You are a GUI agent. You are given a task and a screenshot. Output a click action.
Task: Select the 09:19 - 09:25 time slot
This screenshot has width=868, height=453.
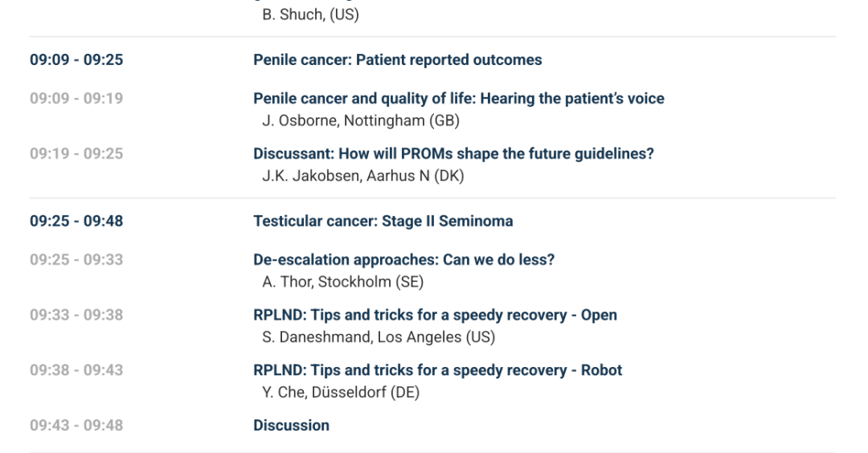[x=76, y=153]
